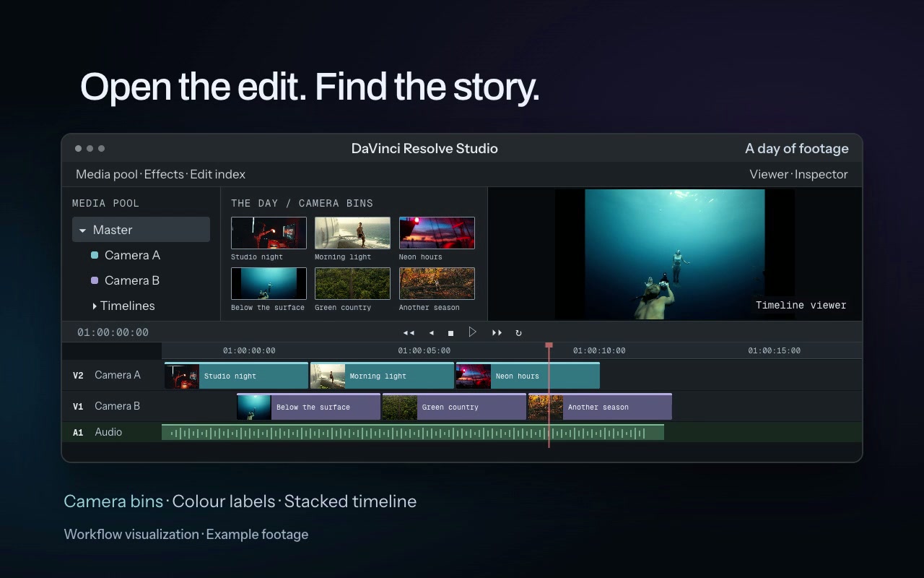
Task: Jump to start with rewind icon
Action: [x=409, y=332]
